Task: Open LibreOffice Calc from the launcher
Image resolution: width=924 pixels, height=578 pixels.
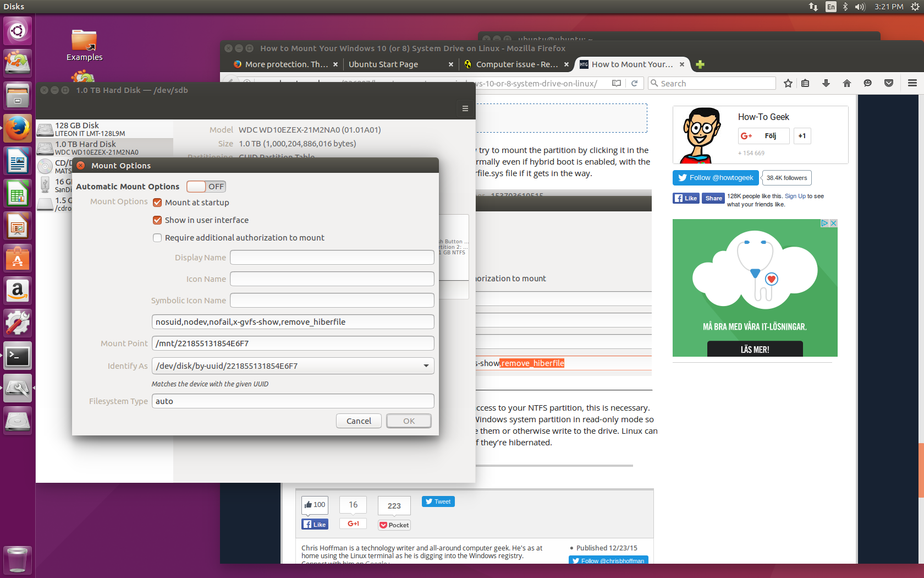Action: coord(18,193)
